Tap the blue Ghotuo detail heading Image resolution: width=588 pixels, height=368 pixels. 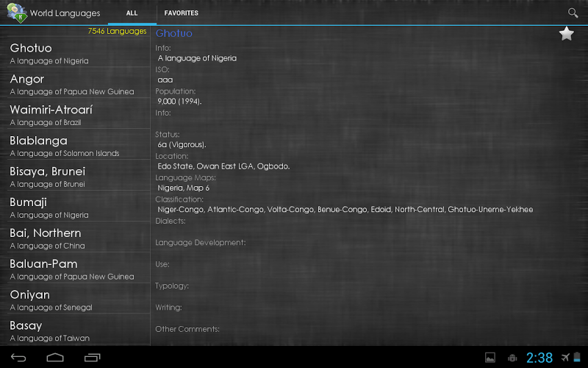[173, 33]
